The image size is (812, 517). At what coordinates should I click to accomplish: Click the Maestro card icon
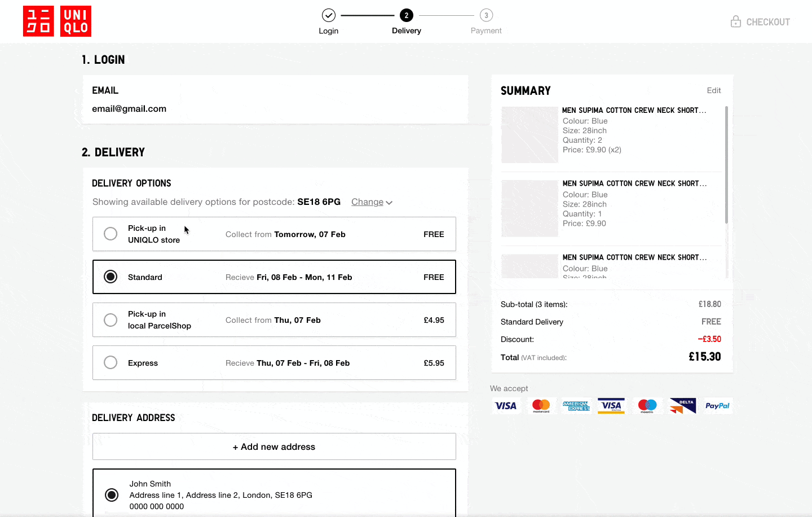pos(647,406)
